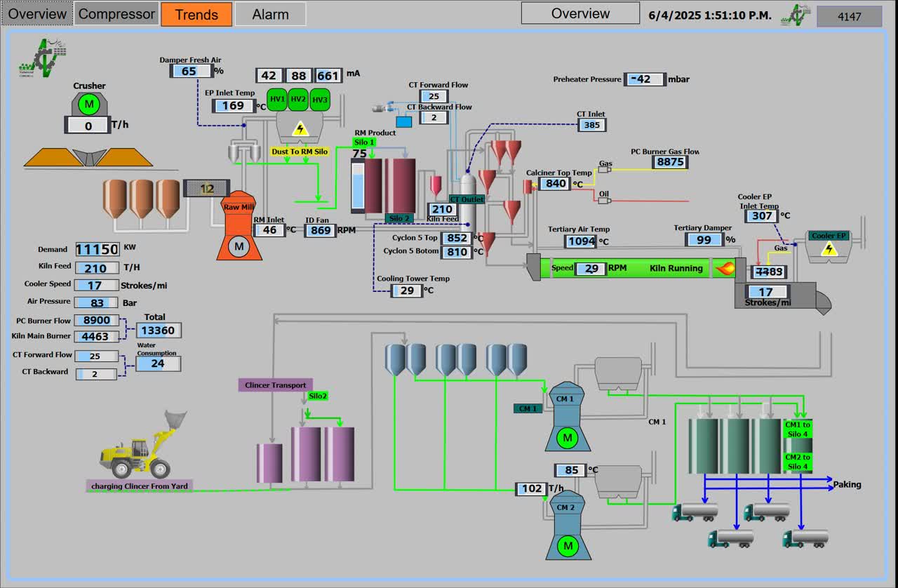The image size is (898, 588).
Task: Toggle the HV1 field indicator
Action: coord(278,100)
